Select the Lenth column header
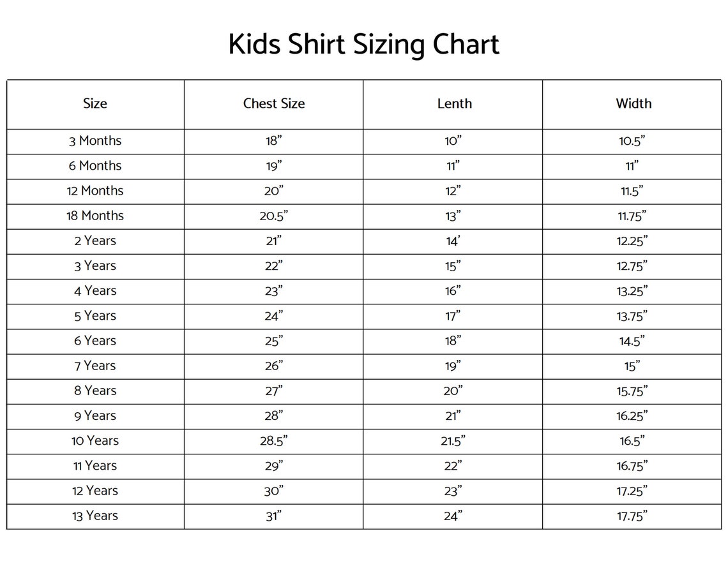Image resolution: width=728 pixels, height=582 pixels. click(454, 103)
